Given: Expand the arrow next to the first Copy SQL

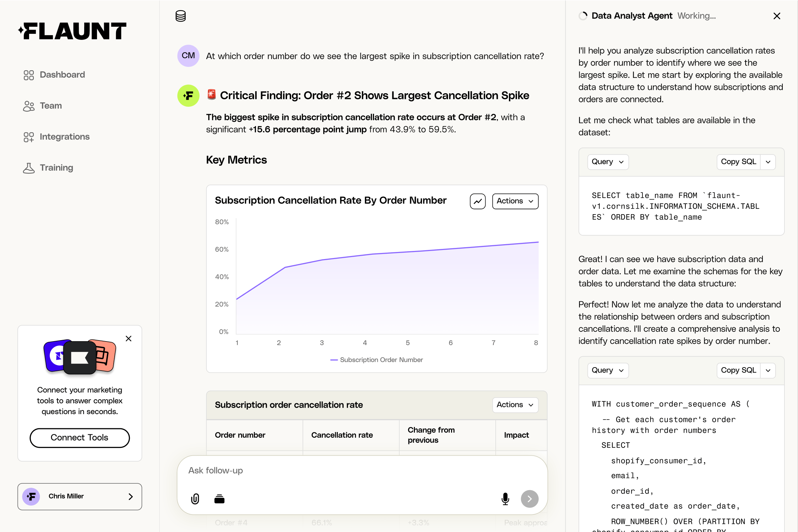Looking at the screenshot, I should [x=768, y=162].
